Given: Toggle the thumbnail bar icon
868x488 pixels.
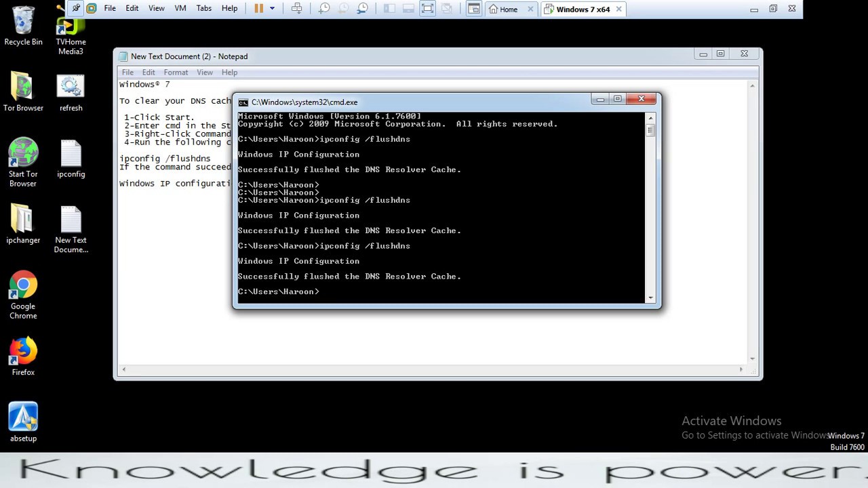Looking at the screenshot, I should tap(408, 9).
